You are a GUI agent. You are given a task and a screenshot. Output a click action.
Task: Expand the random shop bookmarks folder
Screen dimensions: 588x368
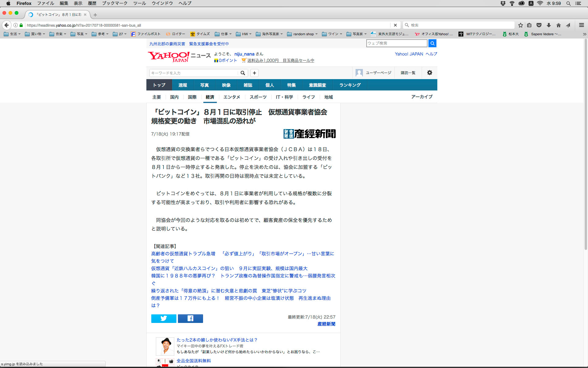coord(302,34)
